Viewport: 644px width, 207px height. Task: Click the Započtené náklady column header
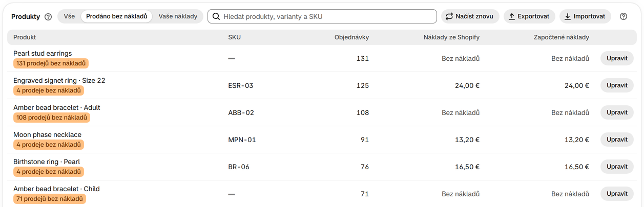562,37
